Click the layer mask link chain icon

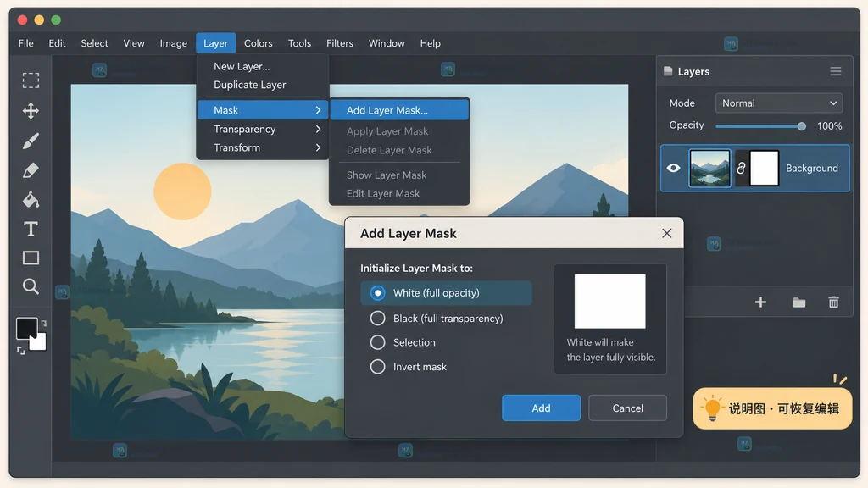(x=741, y=169)
